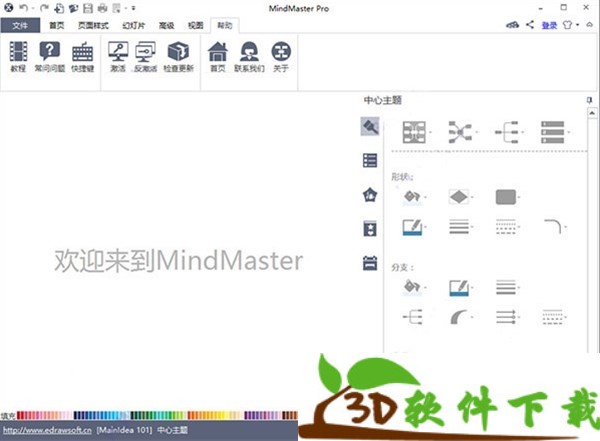
Task: Click the open file icon in quick access bar
Action: pyautogui.click(x=73, y=8)
